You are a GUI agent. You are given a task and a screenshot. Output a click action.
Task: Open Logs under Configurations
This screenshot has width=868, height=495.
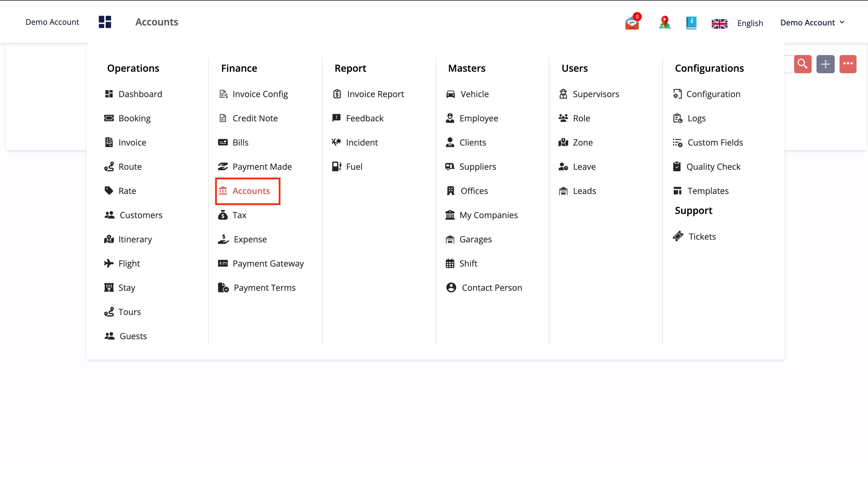(x=689, y=118)
